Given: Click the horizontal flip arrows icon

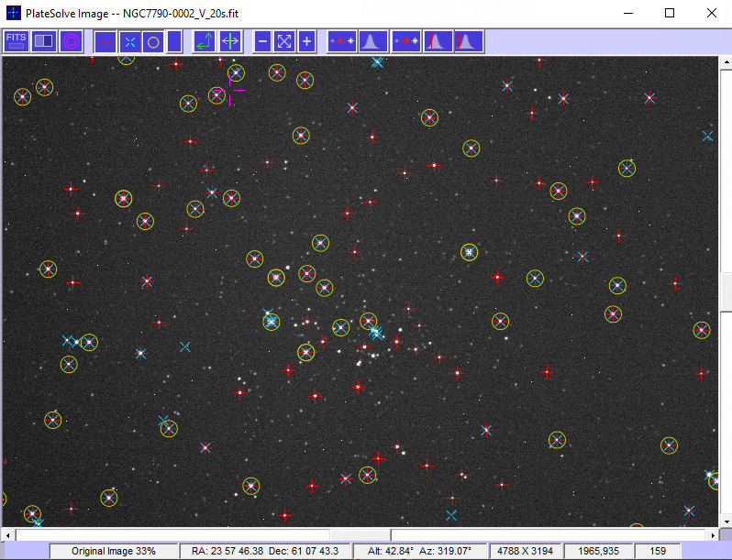Looking at the screenshot, I should tap(230, 41).
